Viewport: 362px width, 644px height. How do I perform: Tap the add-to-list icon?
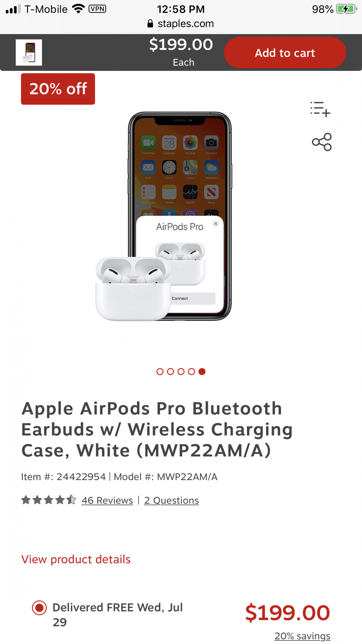pyautogui.click(x=320, y=109)
